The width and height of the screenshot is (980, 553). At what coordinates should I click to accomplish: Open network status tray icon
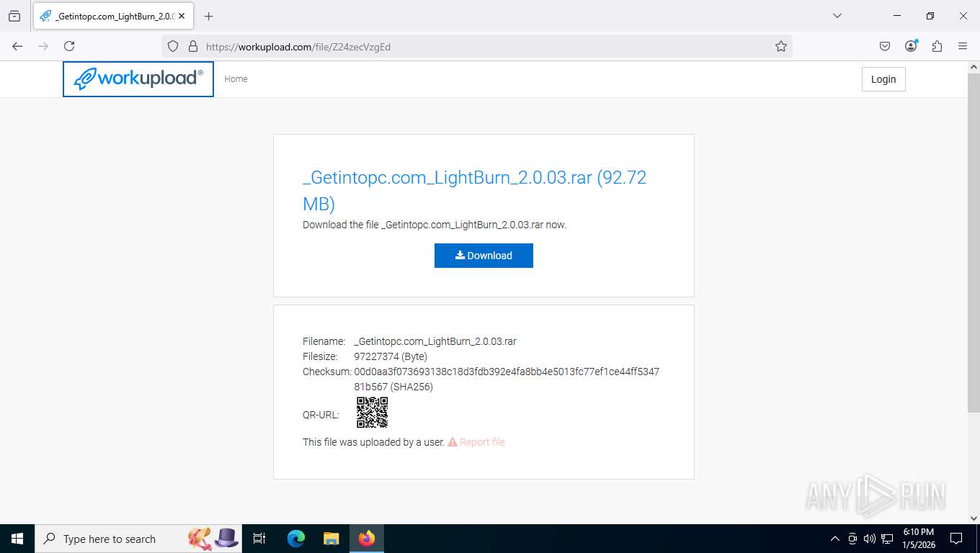887,539
